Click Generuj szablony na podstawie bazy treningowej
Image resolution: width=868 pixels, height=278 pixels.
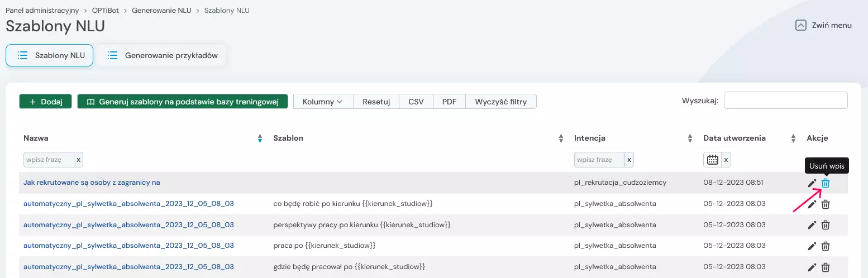(x=182, y=102)
